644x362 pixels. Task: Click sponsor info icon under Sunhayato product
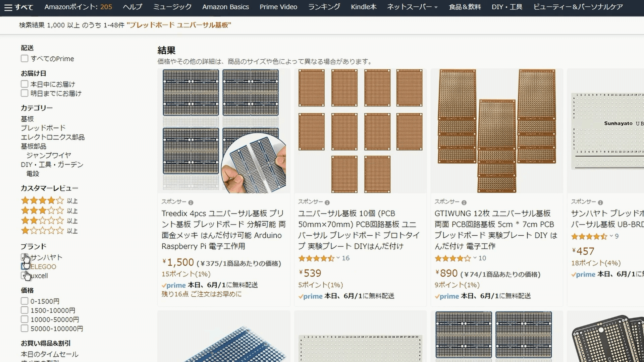(600, 202)
